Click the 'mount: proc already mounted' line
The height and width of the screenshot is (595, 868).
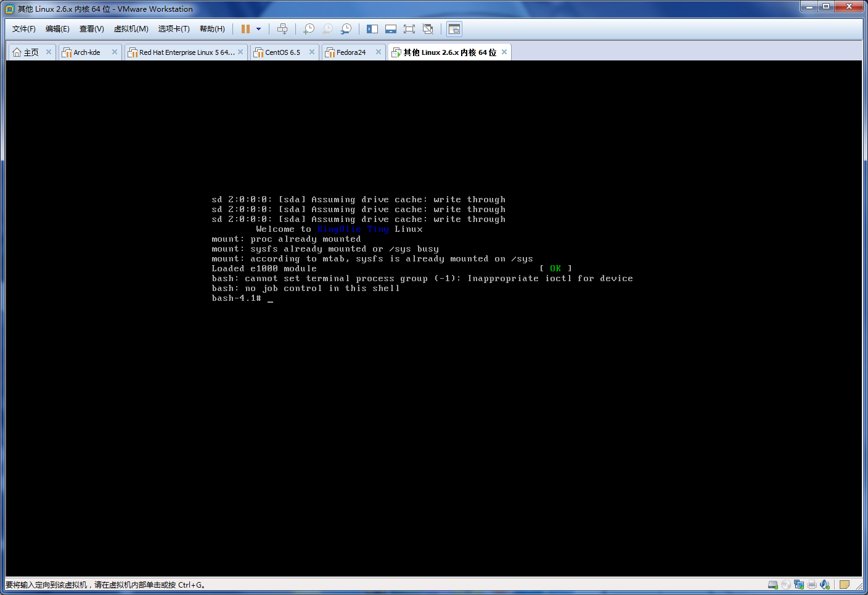286,239
